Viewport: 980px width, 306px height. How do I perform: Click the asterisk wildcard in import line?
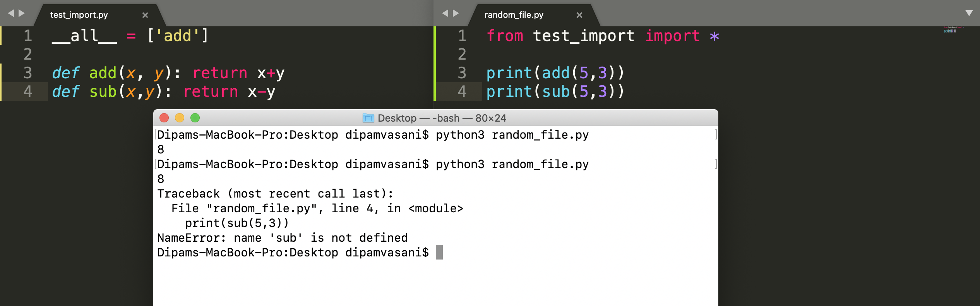(x=714, y=36)
